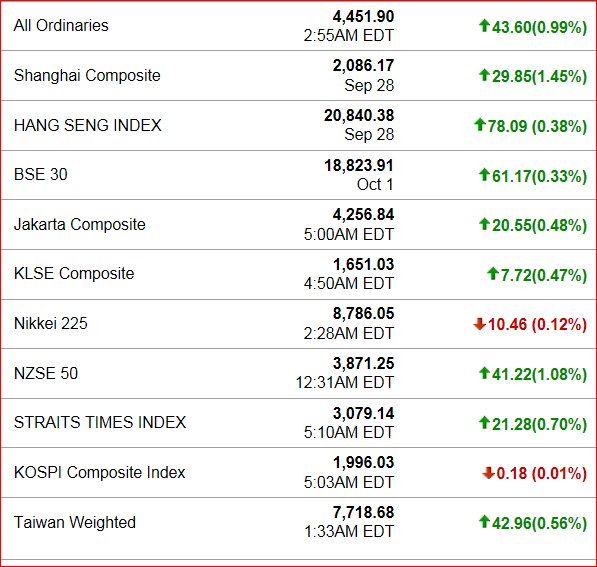Open the All Ordinaries index link

click(61, 26)
